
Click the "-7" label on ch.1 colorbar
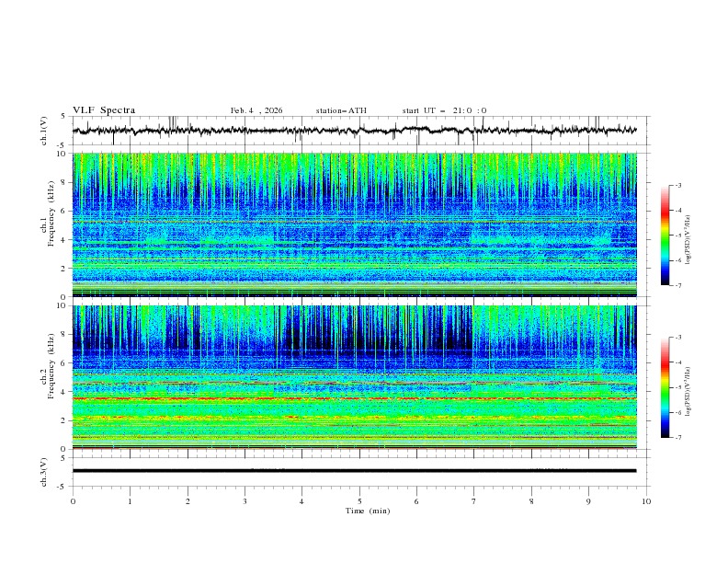(x=677, y=285)
